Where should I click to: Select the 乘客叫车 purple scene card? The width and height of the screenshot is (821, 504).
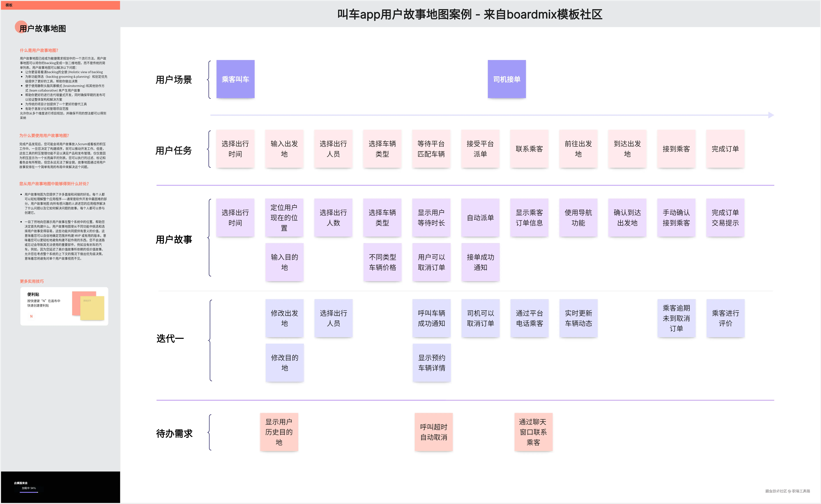(235, 79)
